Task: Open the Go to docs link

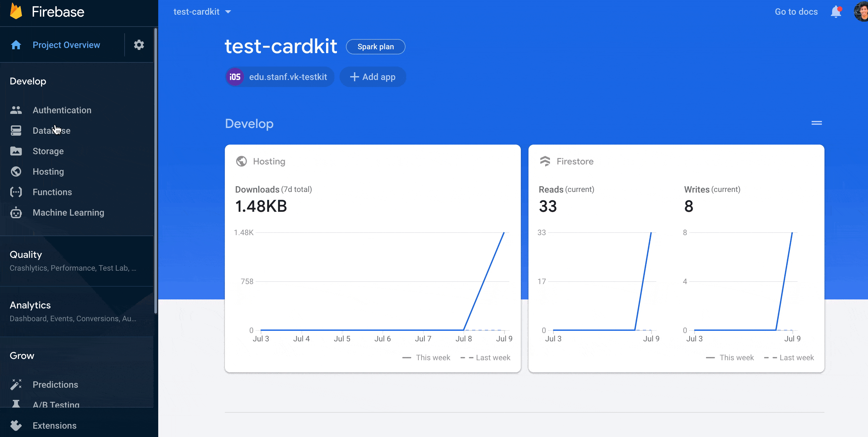Action: click(x=796, y=12)
